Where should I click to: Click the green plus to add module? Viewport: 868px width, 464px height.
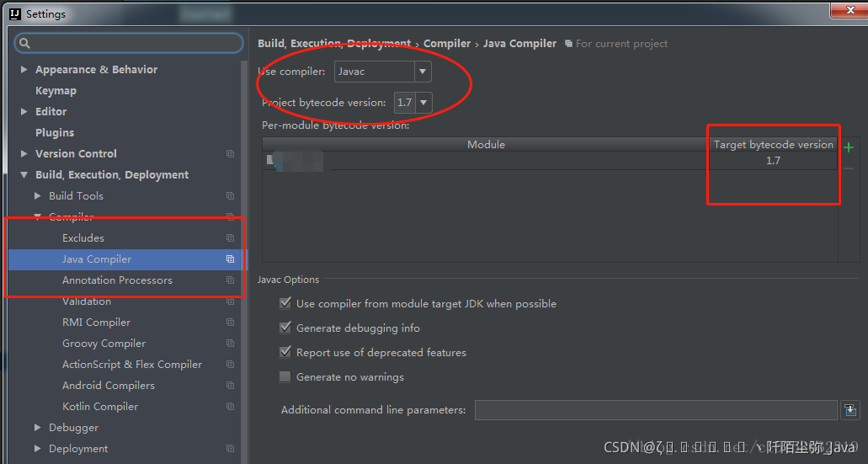(x=848, y=147)
